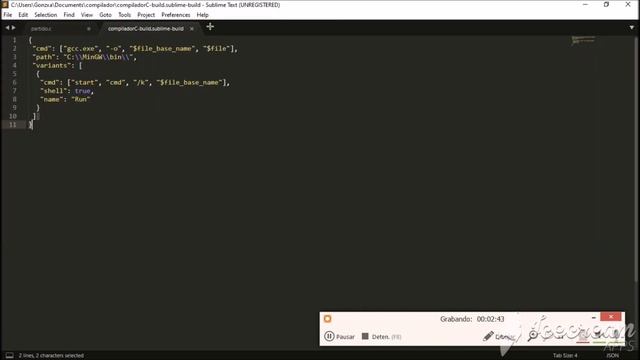Click line number 6 in gutter
The width and height of the screenshot is (640, 360).
(14, 82)
